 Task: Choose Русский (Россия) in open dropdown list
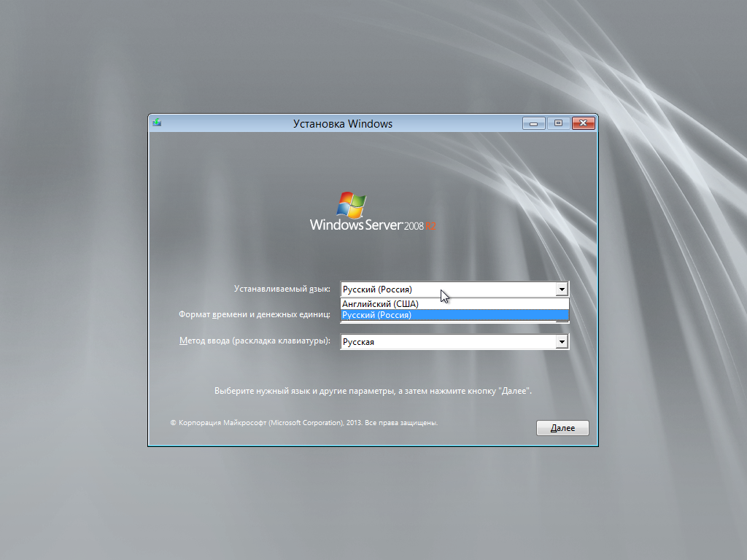[x=454, y=315]
